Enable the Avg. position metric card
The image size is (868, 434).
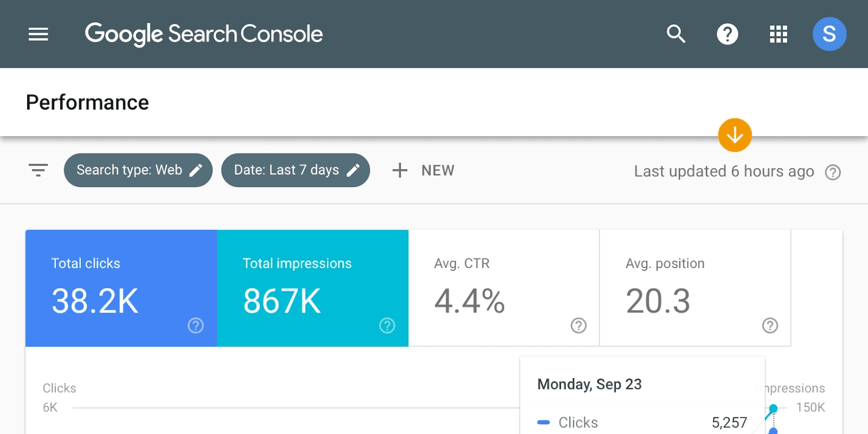click(695, 288)
